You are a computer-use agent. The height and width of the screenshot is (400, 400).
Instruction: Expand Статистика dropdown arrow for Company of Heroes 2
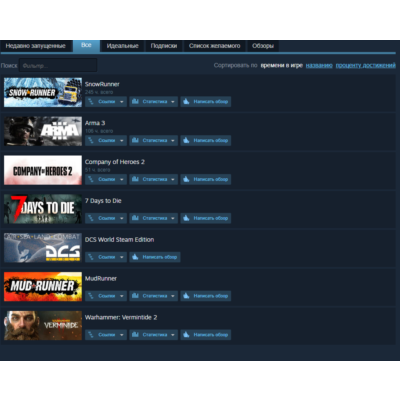173,180
